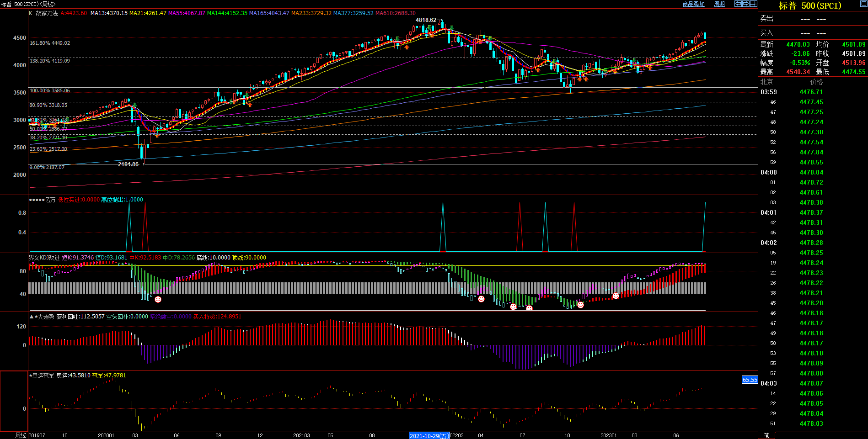The width and height of the screenshot is (868, 439).
Task: Click the triangle icon before 大趋势 indicator
Action: click(x=32, y=317)
